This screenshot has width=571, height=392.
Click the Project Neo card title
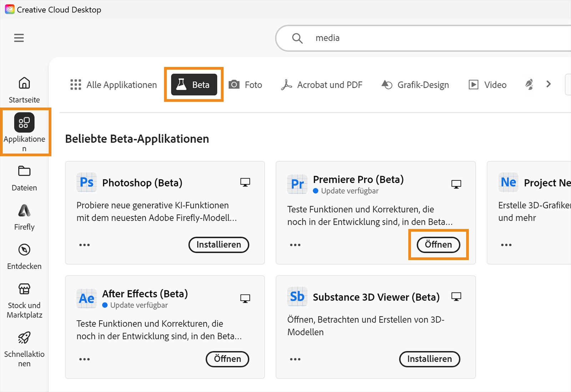click(547, 183)
